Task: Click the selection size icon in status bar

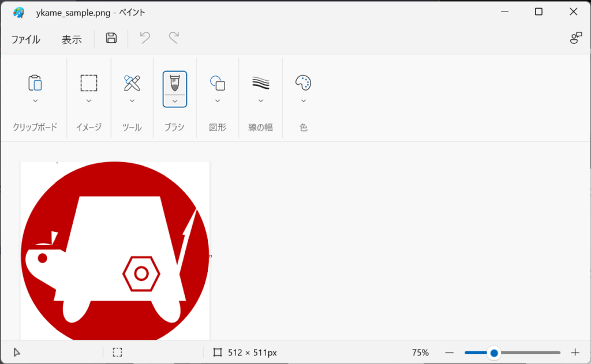Action: coord(117,352)
